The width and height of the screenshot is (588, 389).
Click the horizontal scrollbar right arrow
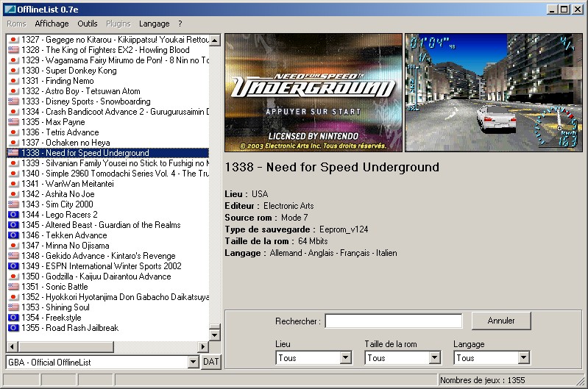click(x=203, y=347)
